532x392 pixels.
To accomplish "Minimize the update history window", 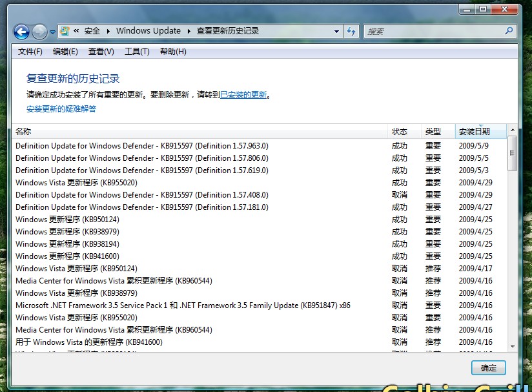I will [467, 10].
